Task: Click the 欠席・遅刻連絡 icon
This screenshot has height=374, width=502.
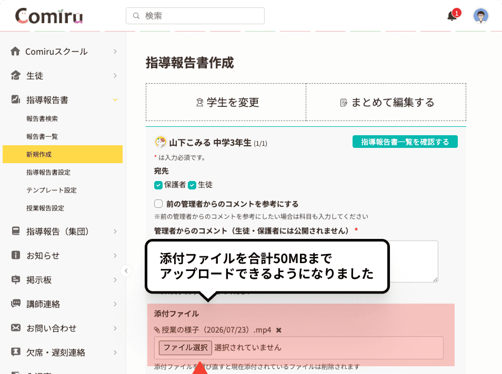Action: (x=15, y=352)
